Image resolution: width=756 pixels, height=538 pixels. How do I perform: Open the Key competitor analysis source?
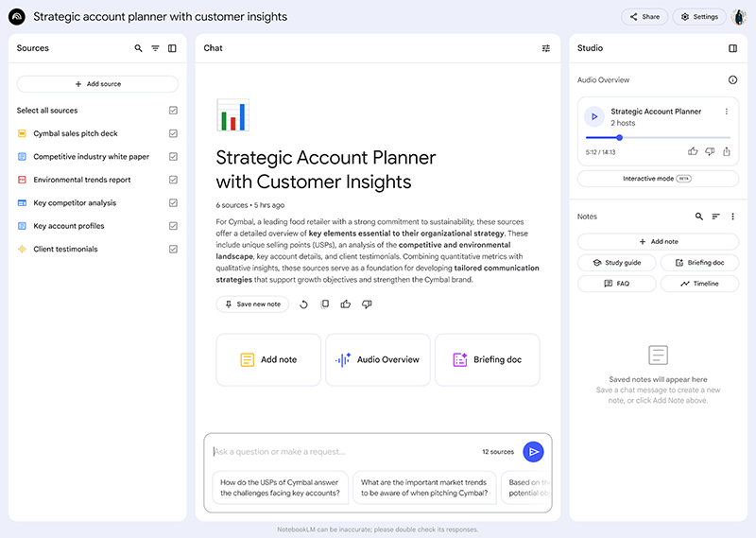point(75,203)
